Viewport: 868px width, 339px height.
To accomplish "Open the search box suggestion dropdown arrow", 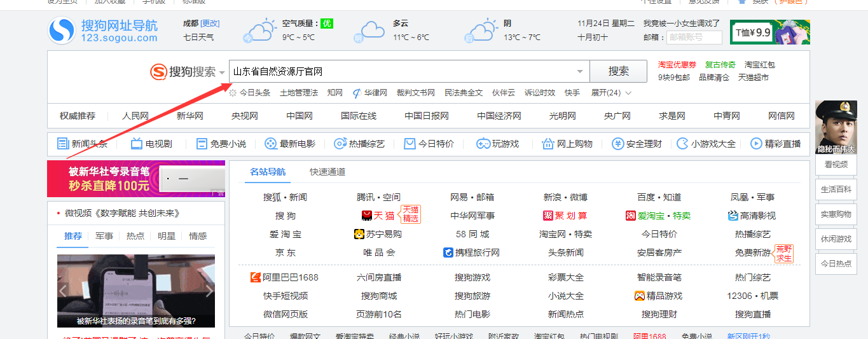I will point(580,72).
